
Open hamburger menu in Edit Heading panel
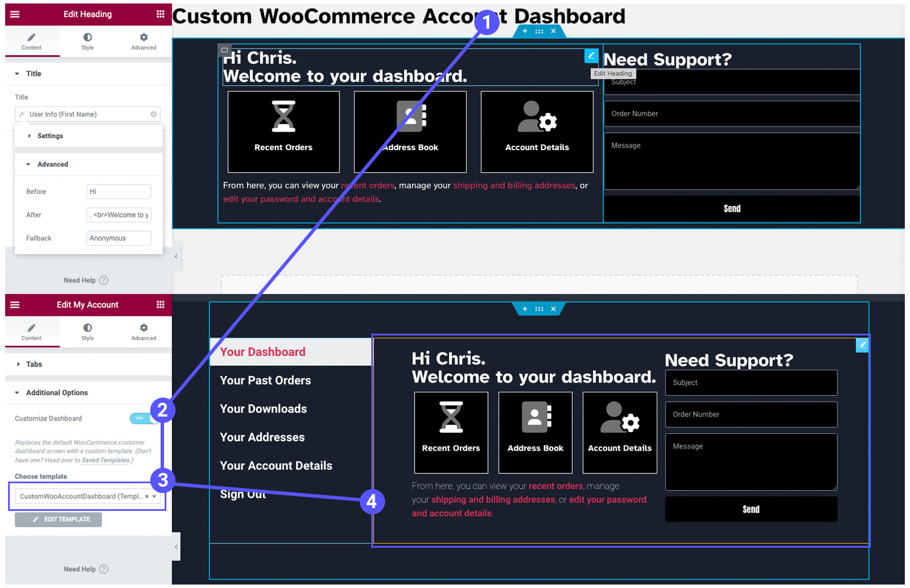[15, 14]
